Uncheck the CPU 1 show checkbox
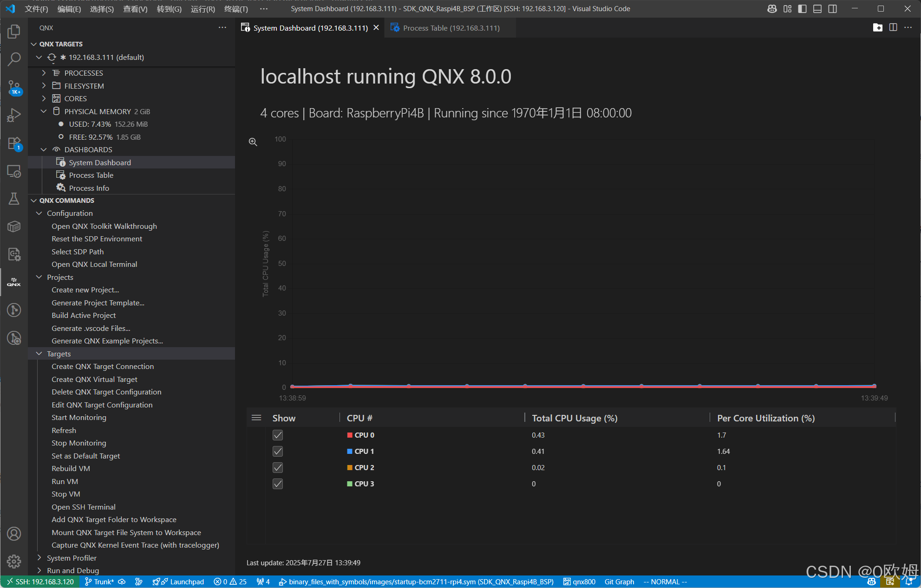This screenshot has height=588, width=921. [278, 451]
